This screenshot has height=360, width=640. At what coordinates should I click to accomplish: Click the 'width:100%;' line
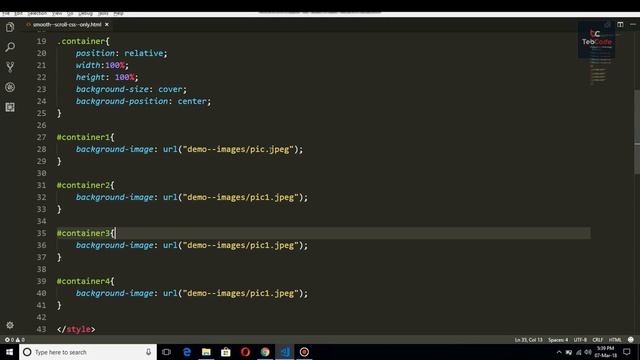click(x=102, y=65)
